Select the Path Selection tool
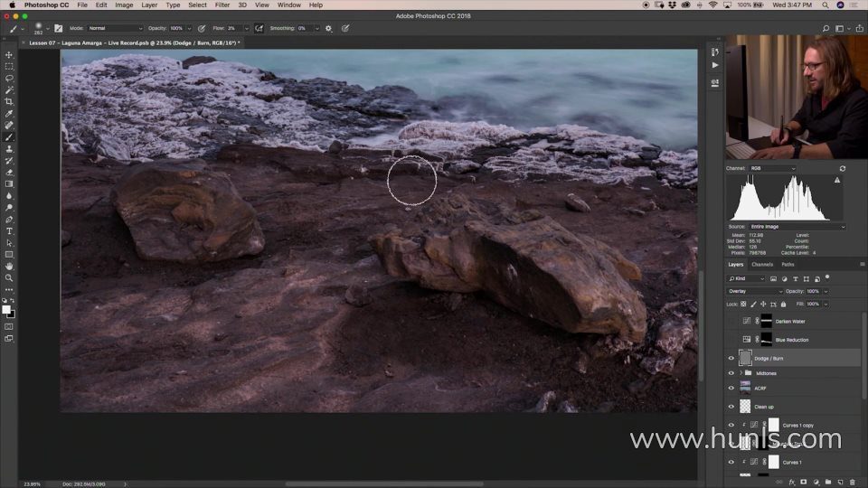This screenshot has width=868, height=488. tap(9, 243)
